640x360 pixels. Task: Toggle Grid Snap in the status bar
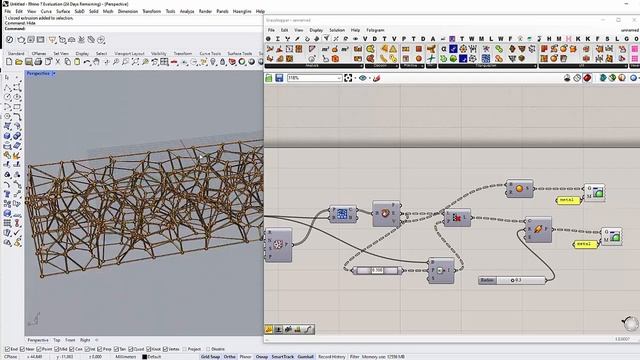coord(210,357)
